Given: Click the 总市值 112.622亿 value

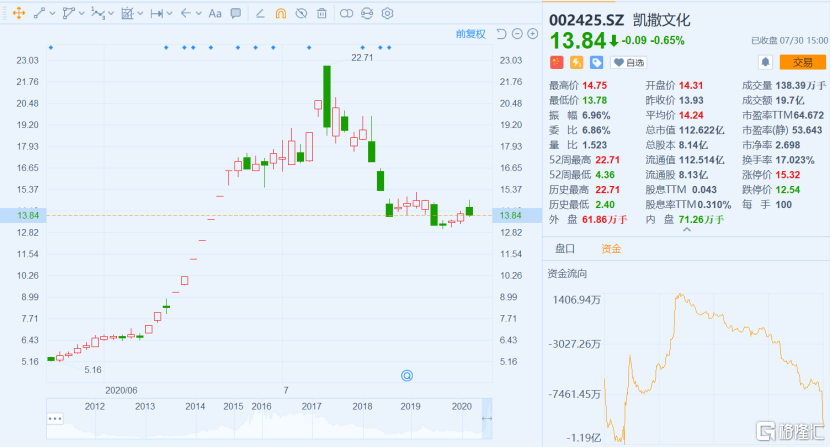Looking at the screenshot, I should (702, 130).
